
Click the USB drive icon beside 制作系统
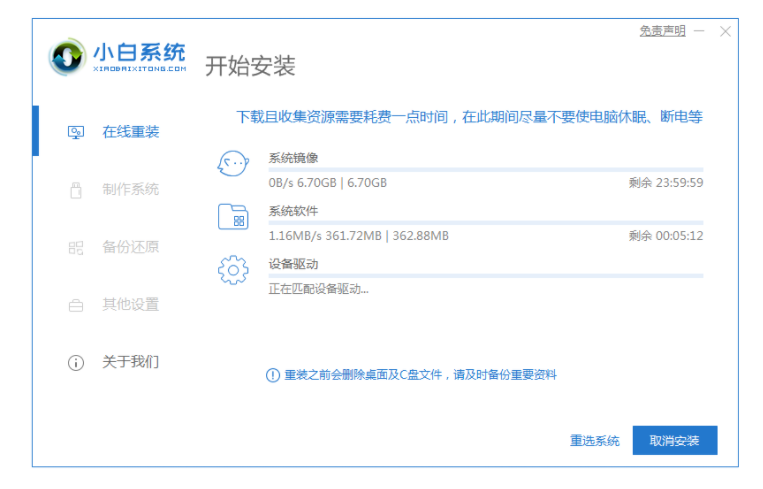coord(75,190)
